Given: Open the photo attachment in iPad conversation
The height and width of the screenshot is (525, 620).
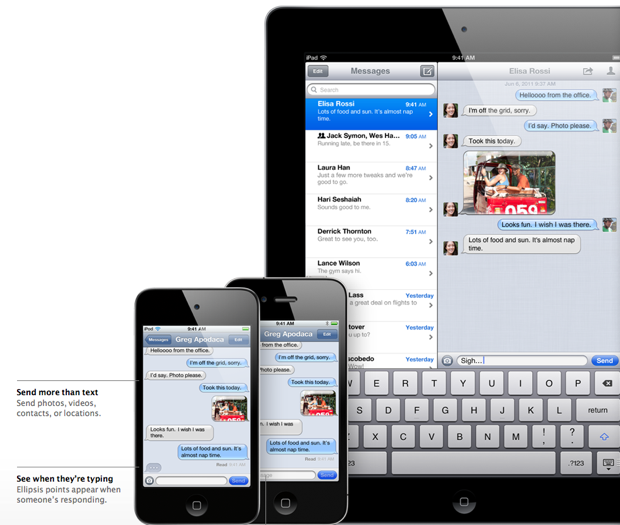Looking at the screenshot, I should coord(509,182).
